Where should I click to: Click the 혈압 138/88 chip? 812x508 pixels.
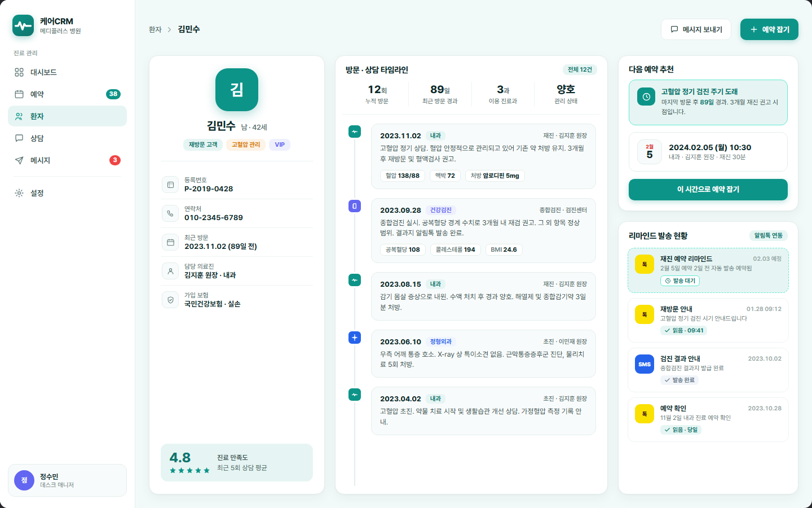[x=403, y=176]
